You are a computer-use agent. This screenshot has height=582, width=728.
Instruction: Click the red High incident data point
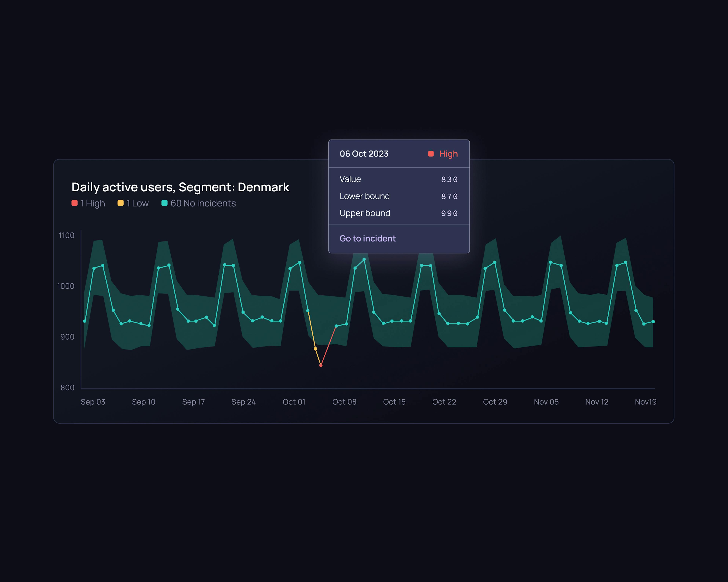[321, 365]
